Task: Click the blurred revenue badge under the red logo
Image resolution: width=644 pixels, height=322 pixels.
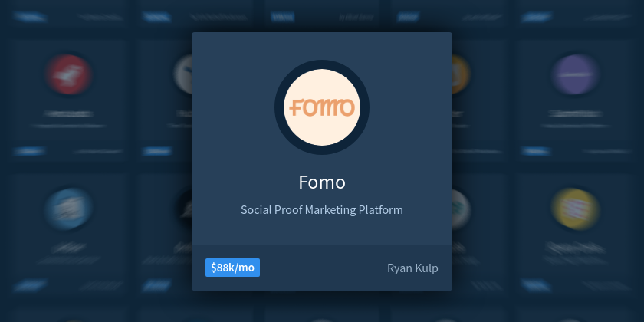Action: 29,151
